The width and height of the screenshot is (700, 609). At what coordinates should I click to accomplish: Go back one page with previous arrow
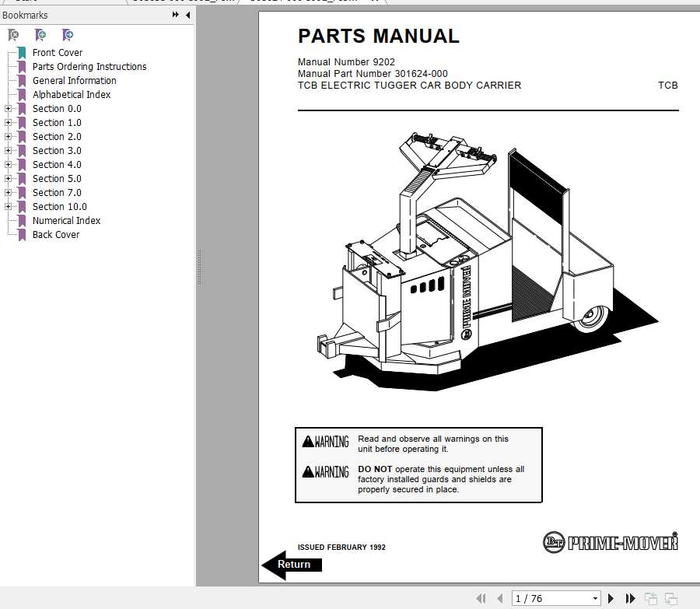(x=500, y=598)
